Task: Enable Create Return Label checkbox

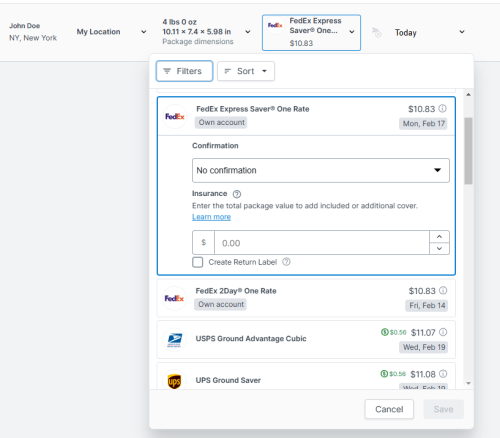Action: (x=198, y=262)
